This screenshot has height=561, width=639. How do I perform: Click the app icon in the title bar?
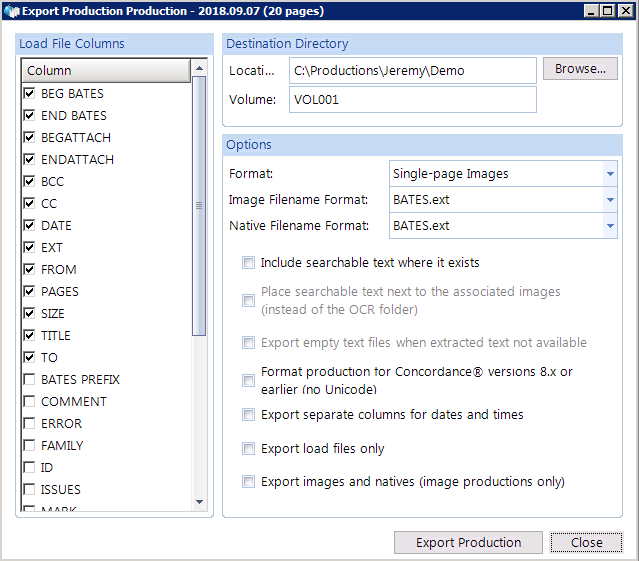click(10, 11)
